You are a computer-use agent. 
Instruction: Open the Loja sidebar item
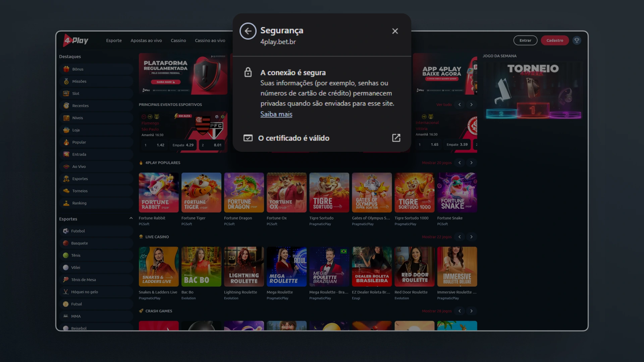76,130
